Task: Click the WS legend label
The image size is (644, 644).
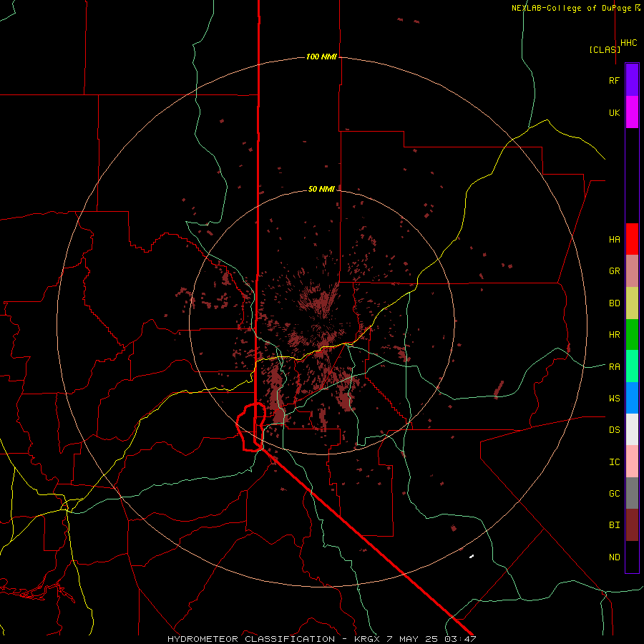Action: pos(614,398)
